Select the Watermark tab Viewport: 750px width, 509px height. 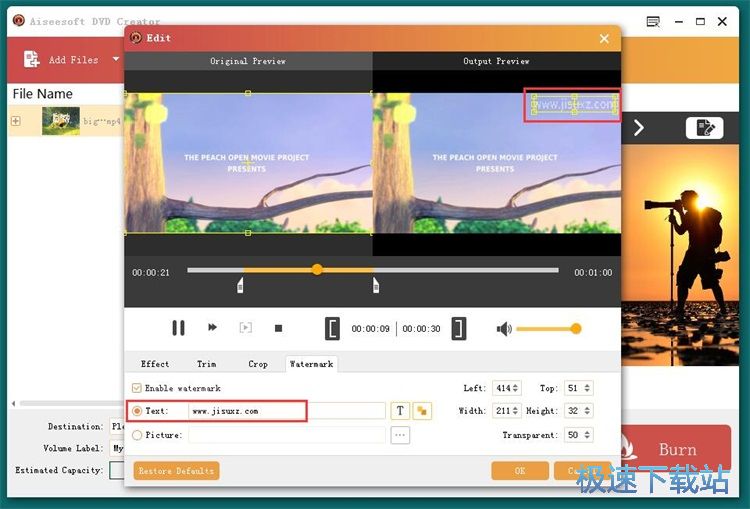(311, 364)
